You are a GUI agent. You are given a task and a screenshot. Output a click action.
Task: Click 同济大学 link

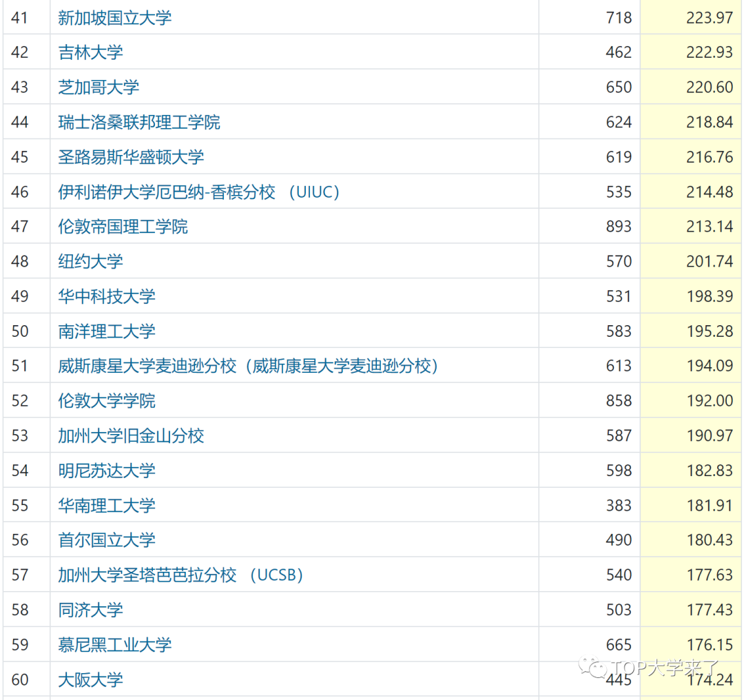click(91, 610)
